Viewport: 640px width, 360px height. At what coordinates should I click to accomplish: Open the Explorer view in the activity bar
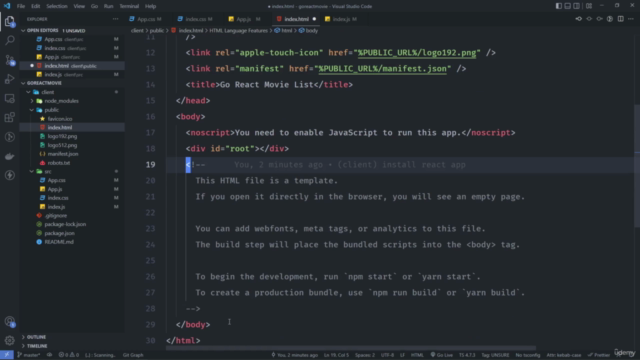point(9,21)
